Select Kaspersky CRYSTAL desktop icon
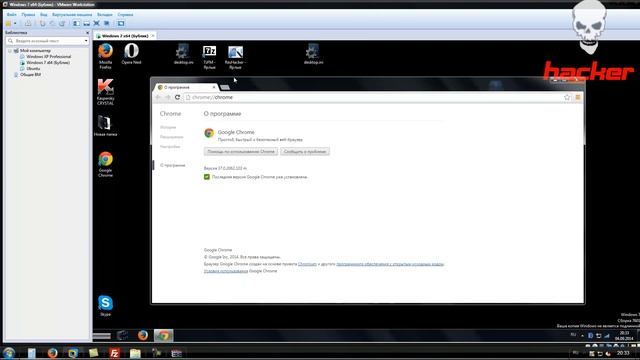Image resolution: width=640 pixels, height=360 pixels. pyautogui.click(x=105, y=92)
